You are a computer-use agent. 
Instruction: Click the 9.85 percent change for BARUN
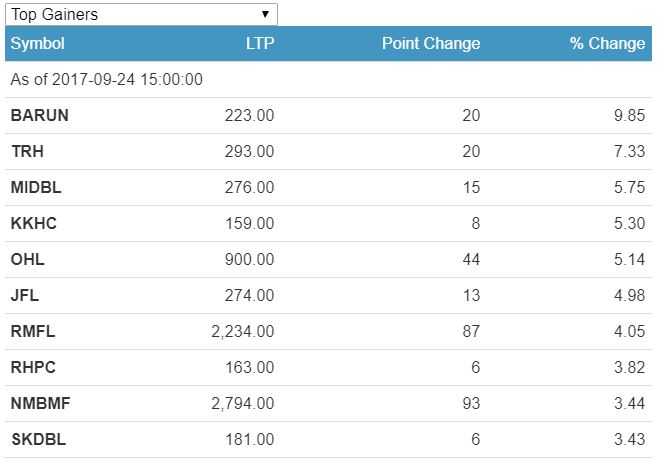629,115
